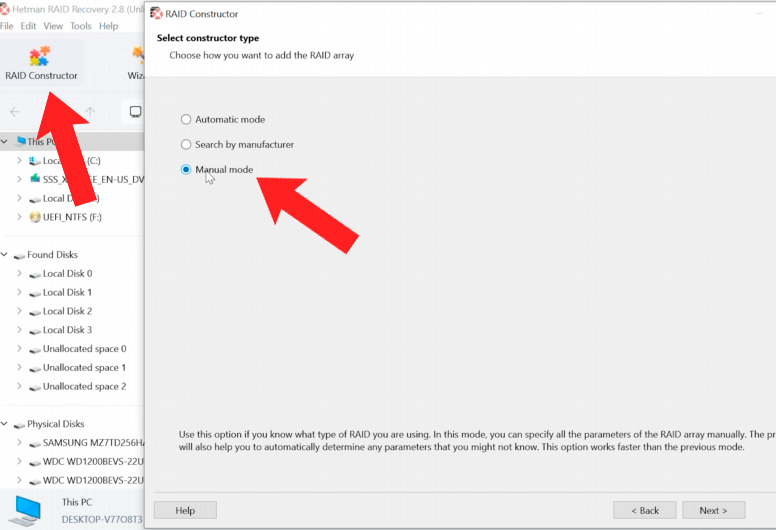Click the SAMSUNG MZ7TD256 disk icon

[x=35, y=443]
